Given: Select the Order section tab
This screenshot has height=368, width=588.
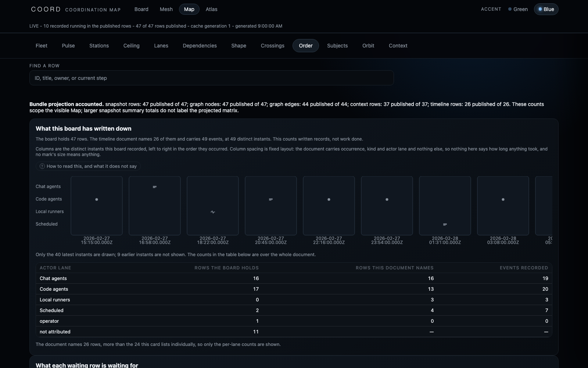Looking at the screenshot, I should tap(306, 46).
